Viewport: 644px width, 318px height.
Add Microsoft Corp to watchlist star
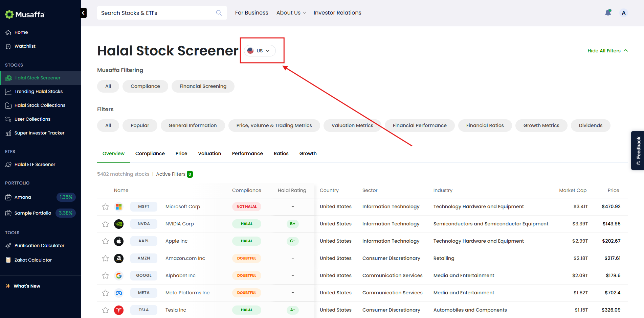tap(106, 206)
